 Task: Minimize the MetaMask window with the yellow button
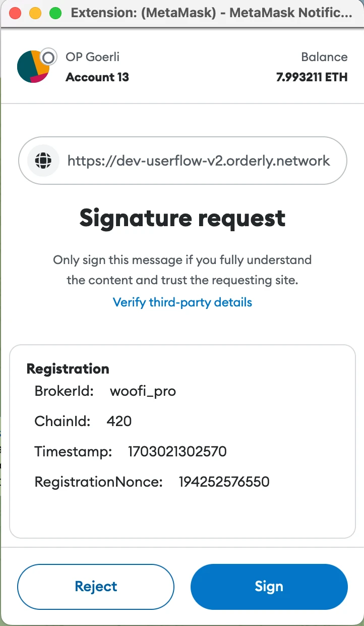[x=35, y=13]
